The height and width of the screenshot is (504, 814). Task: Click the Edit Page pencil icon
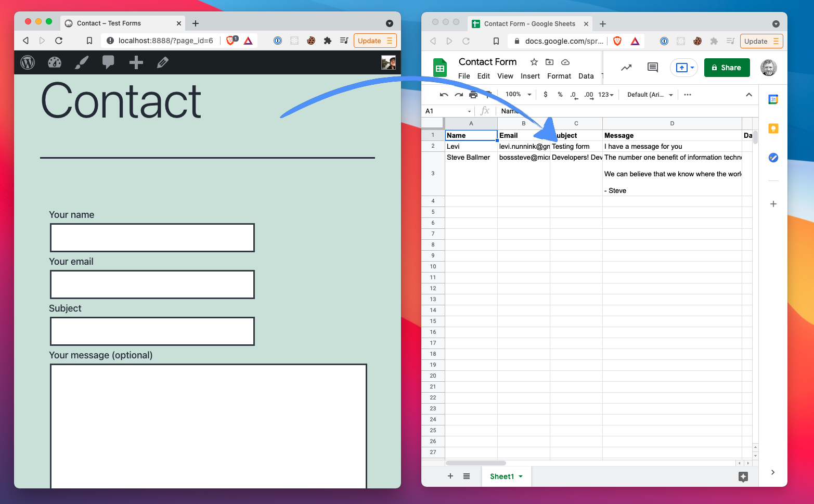[x=163, y=62]
